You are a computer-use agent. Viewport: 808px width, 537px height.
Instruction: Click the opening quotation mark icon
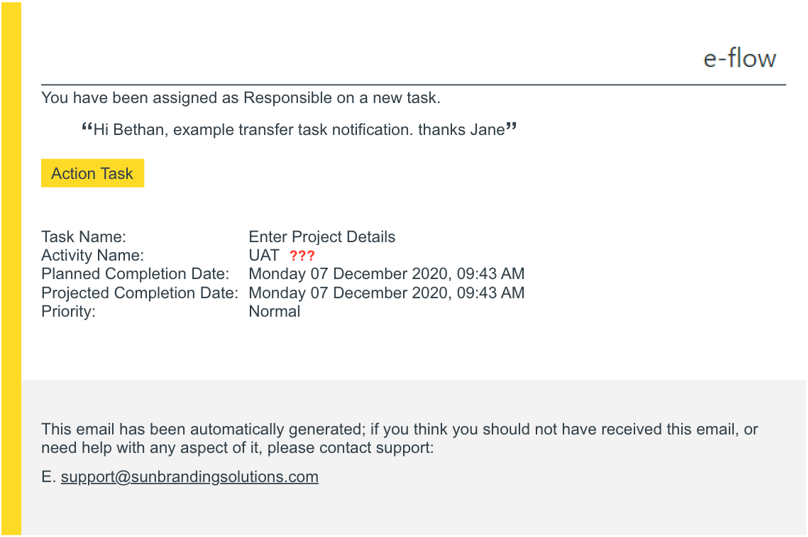pos(87,127)
